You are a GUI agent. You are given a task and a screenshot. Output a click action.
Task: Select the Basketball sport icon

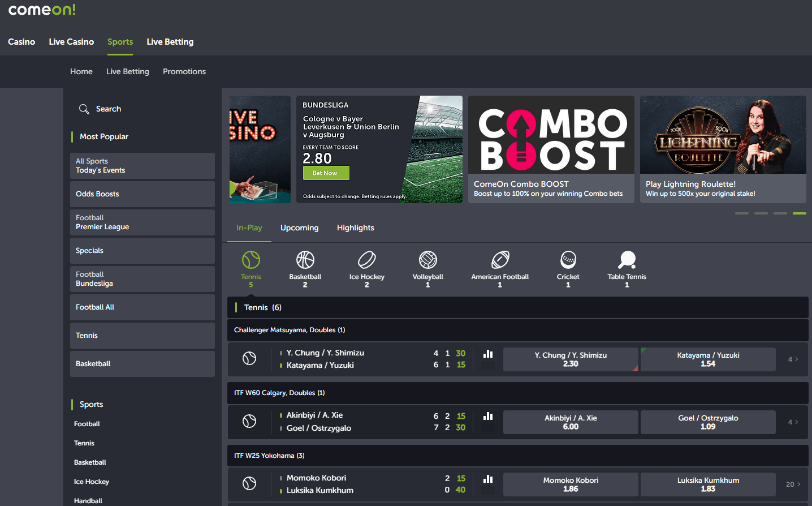pos(305,260)
